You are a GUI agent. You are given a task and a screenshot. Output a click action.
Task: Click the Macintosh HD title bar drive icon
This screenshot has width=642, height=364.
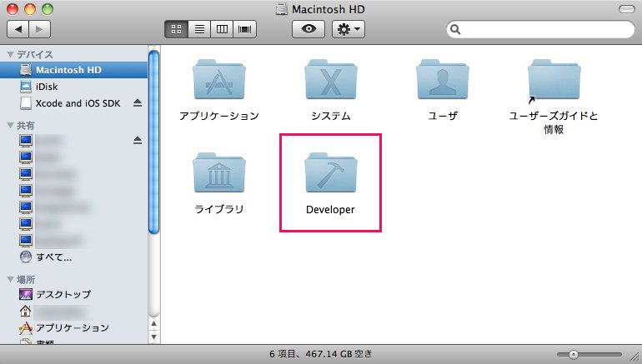click(282, 9)
